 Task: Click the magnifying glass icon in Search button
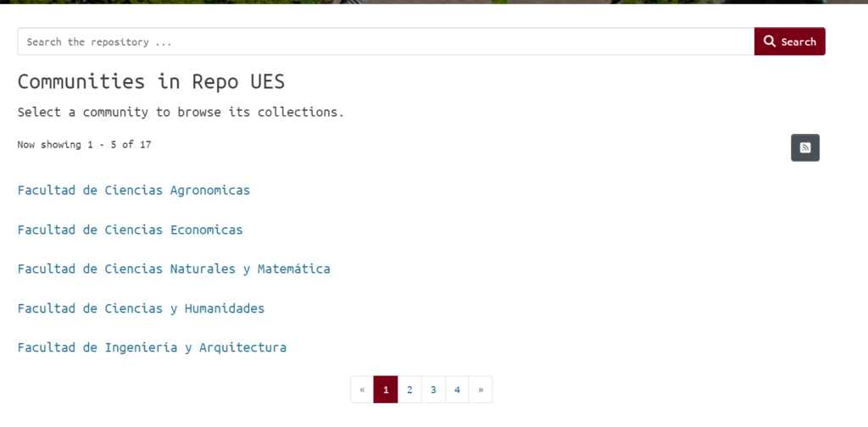pyautogui.click(x=770, y=42)
